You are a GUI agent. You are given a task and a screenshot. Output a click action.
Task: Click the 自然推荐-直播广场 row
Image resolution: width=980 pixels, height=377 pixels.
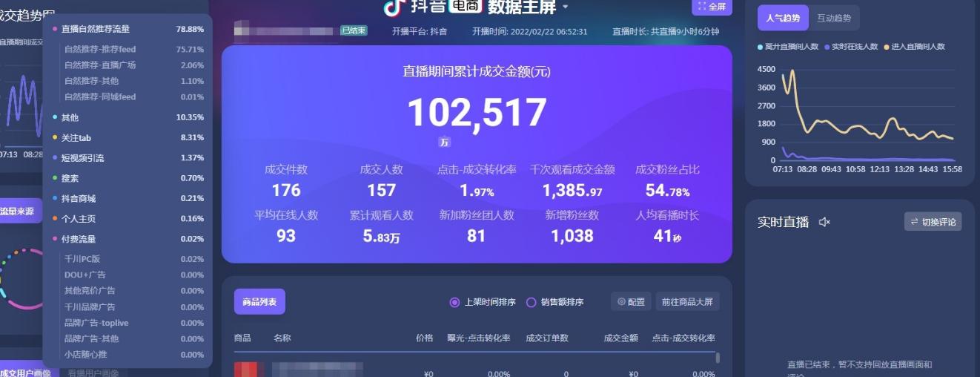coord(133,65)
